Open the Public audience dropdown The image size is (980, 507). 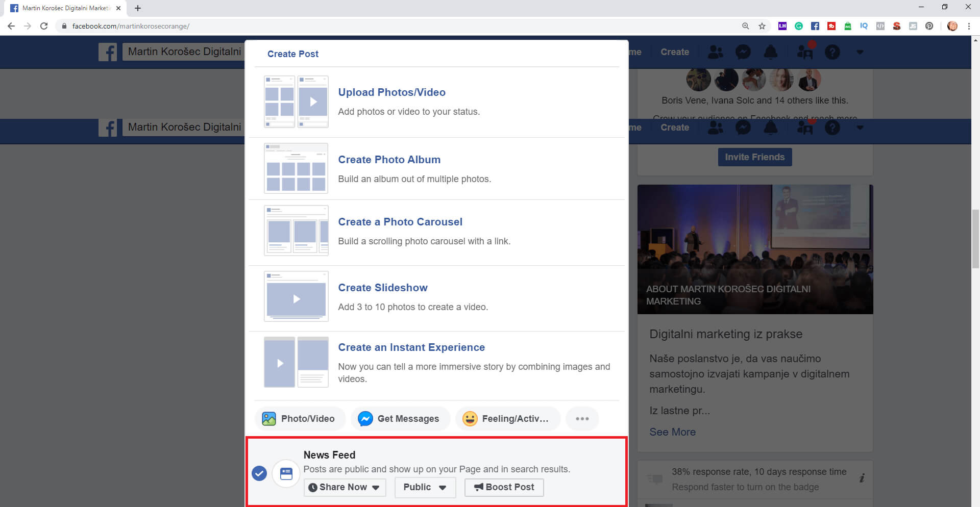(425, 487)
